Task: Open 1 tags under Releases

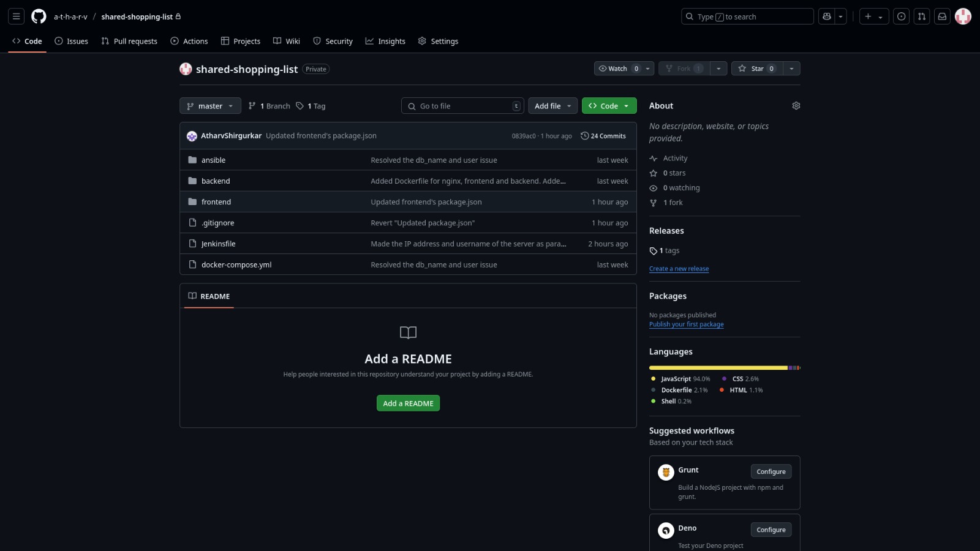Action: click(x=665, y=250)
